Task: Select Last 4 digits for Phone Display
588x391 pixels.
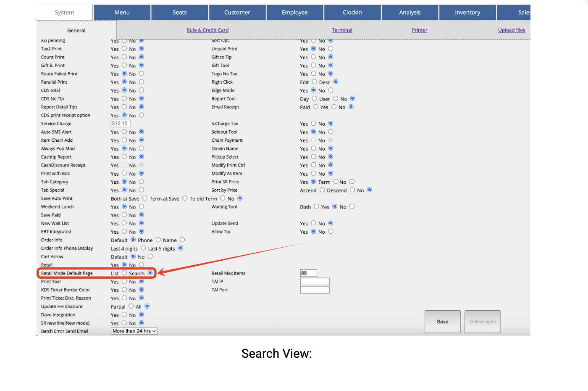Action: click(143, 248)
